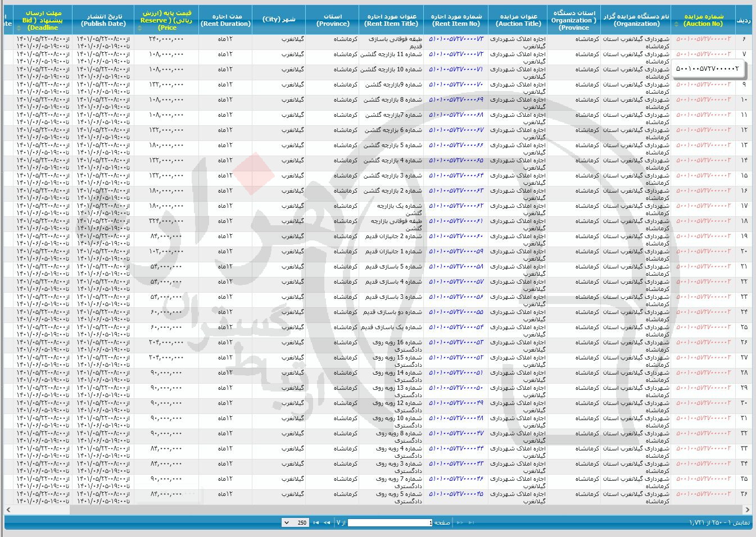756x537 pixels.
Task: Go to next page with double-arrow pager icon
Action: pyautogui.click(x=326, y=522)
